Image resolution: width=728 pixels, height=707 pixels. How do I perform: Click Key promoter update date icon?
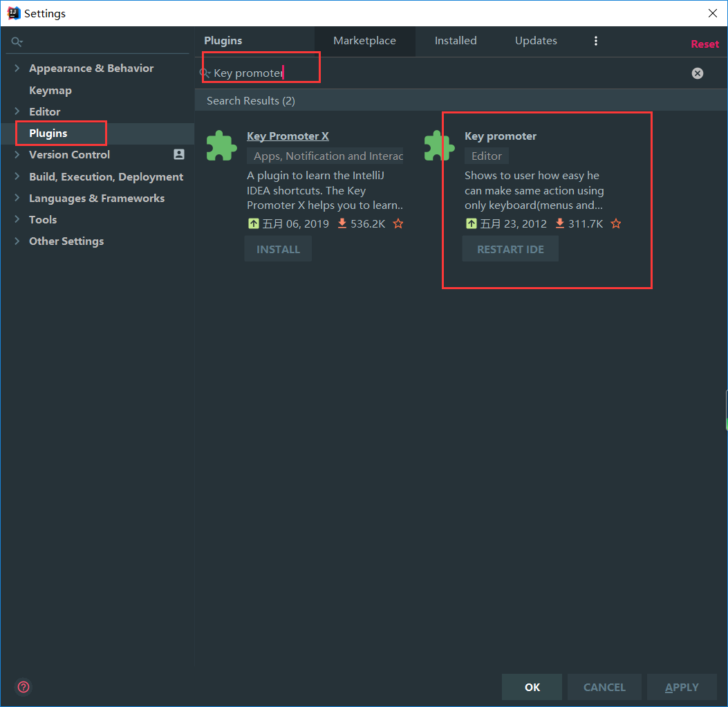click(x=472, y=224)
